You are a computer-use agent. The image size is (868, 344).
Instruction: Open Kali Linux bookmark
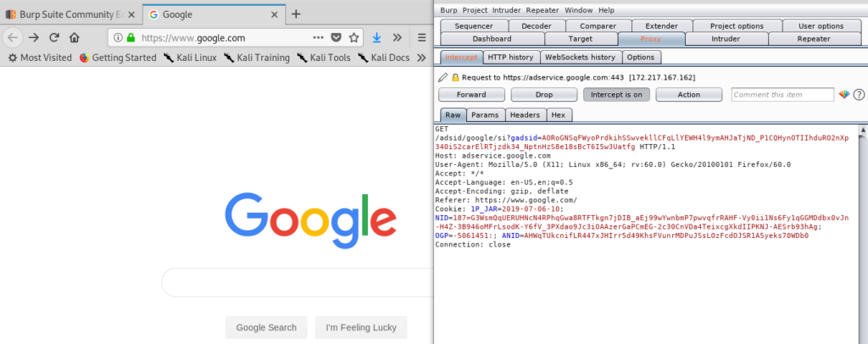(x=191, y=58)
